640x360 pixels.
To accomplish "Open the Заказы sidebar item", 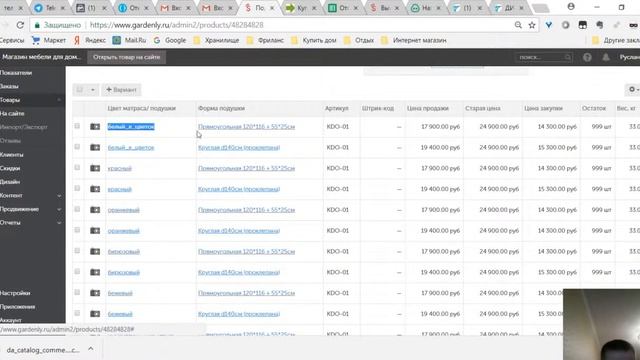I will pos(9,86).
